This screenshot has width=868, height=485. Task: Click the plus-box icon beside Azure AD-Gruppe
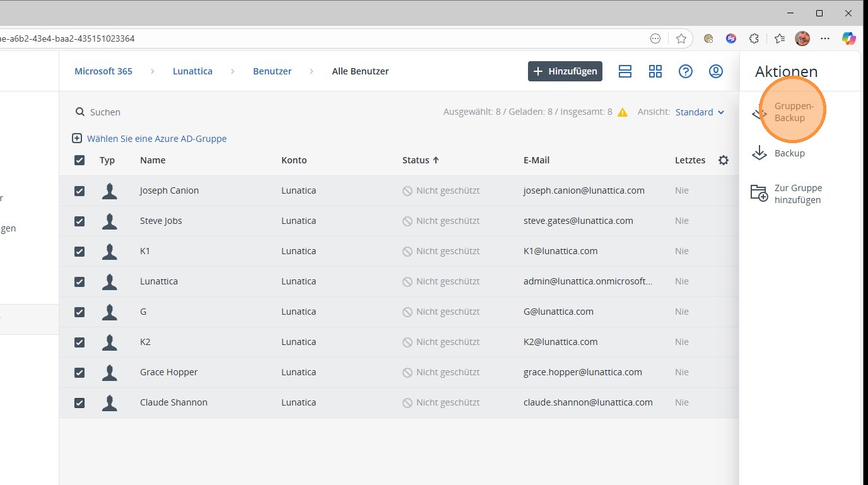77,138
